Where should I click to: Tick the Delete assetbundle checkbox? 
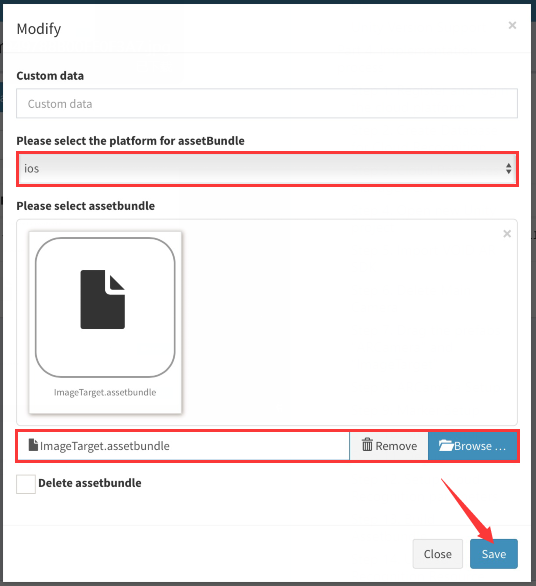(x=26, y=484)
